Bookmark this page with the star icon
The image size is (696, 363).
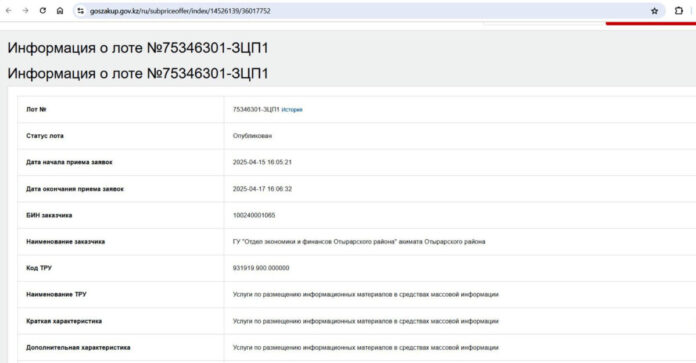pos(654,11)
